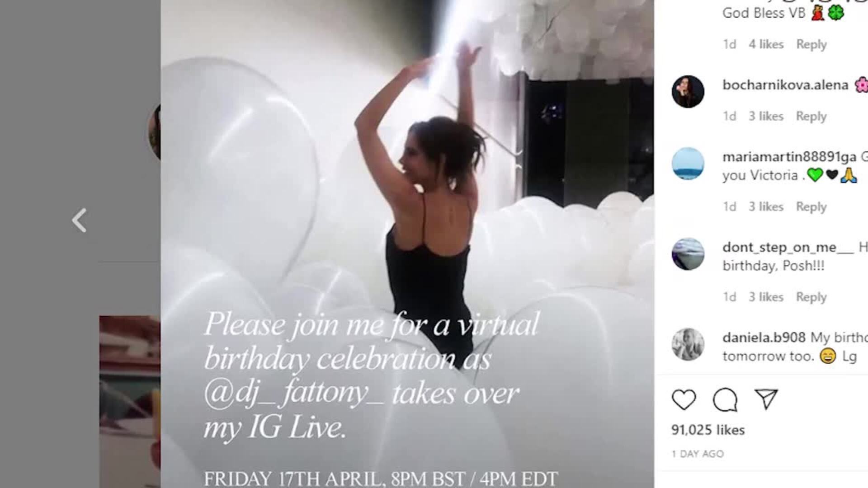868x488 pixels.
Task: Open mariamartin88891ga username link
Action: [x=789, y=157]
